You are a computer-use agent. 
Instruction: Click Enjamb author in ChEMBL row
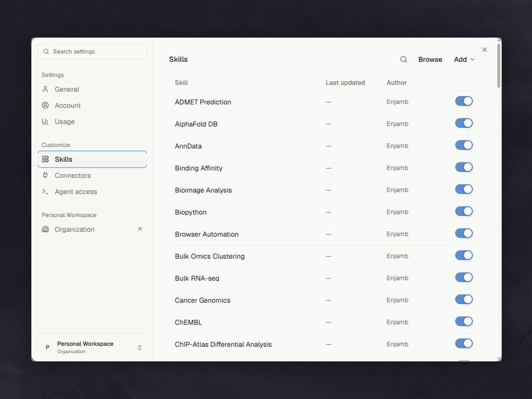[397, 322]
